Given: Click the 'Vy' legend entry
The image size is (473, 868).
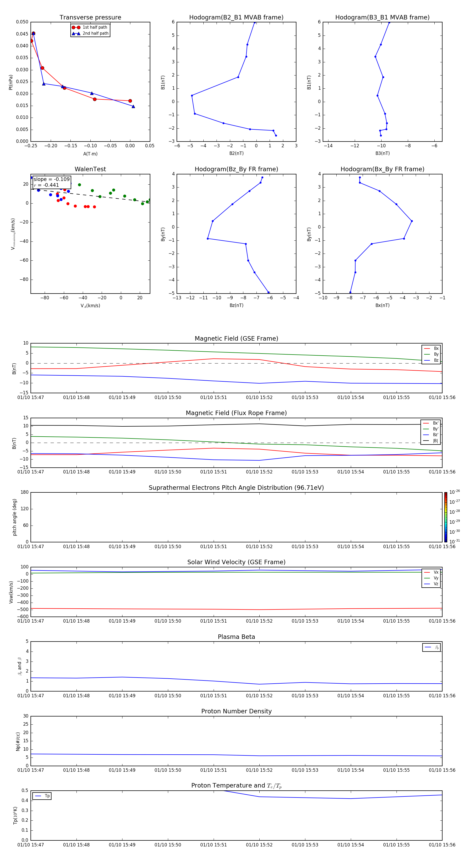Looking at the screenshot, I should coord(431,578).
